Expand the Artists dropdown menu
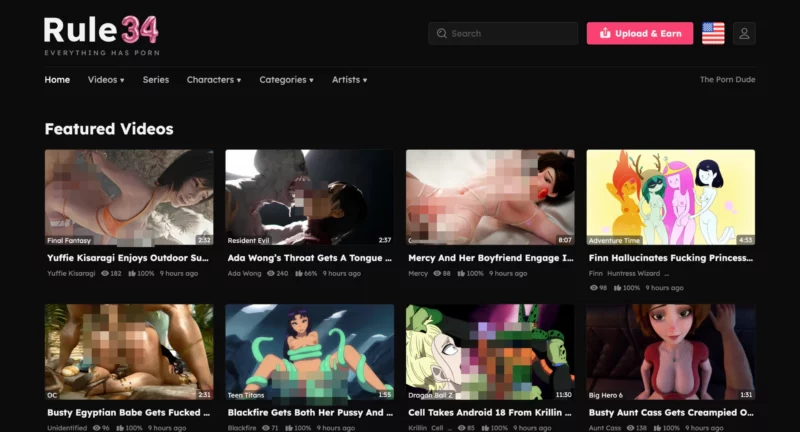800x432 pixels. 349,80
